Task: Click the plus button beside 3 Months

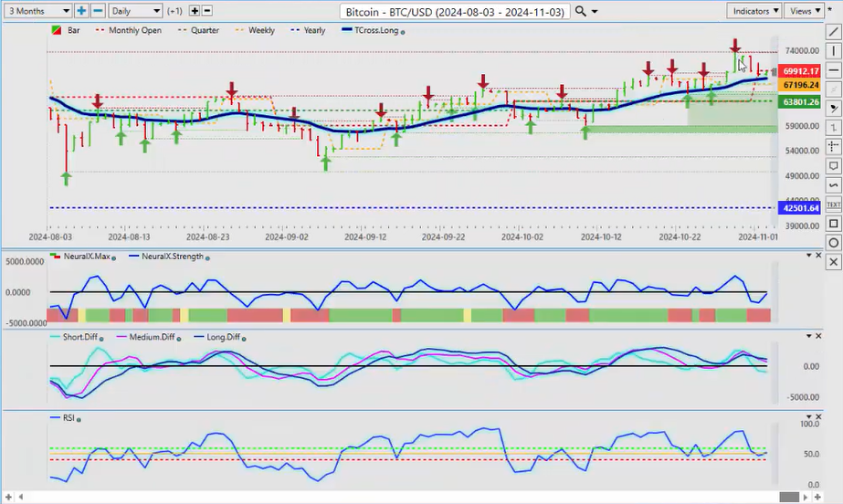Action: point(81,11)
